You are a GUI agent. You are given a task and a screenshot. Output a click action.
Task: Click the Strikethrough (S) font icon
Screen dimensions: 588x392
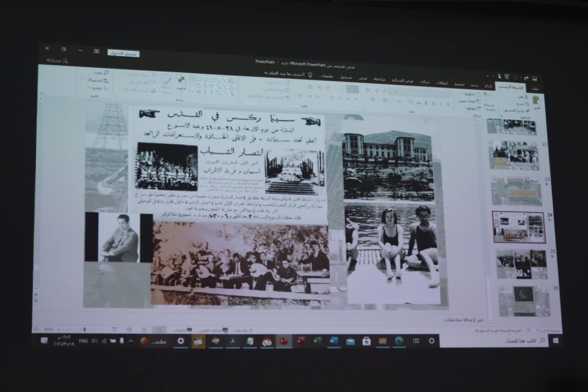click(426, 104)
